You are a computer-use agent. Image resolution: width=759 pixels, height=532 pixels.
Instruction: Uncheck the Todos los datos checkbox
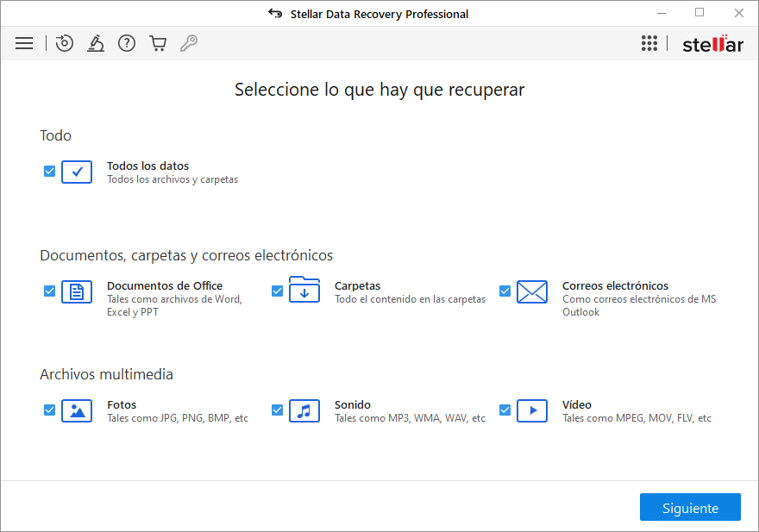(50, 172)
